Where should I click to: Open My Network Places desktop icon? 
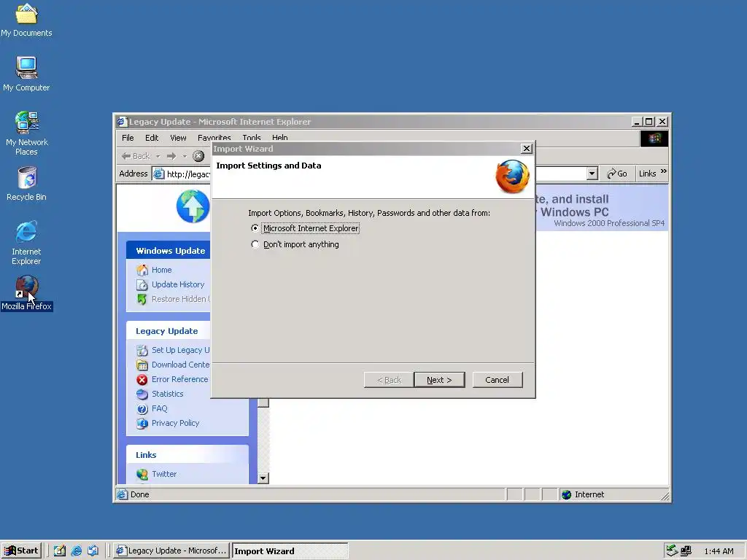[26, 133]
